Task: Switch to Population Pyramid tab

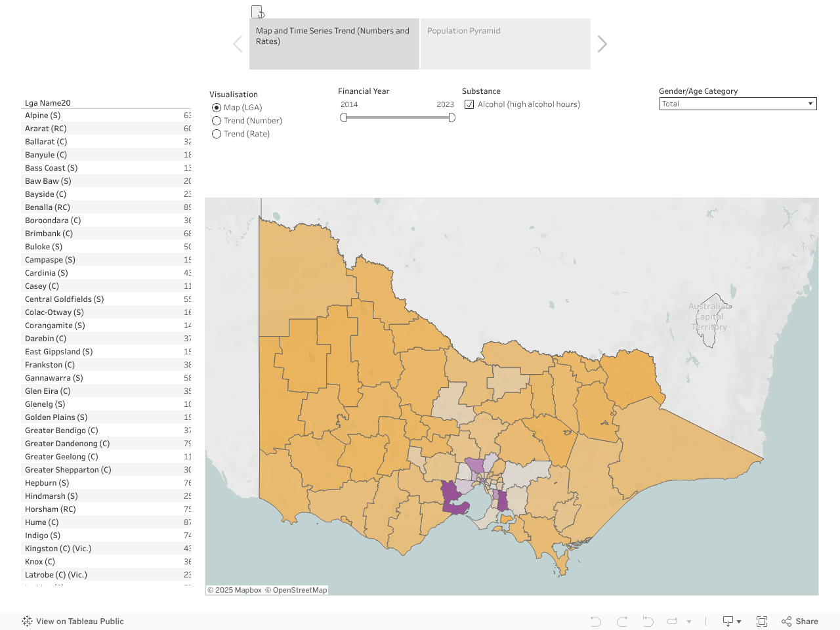Action: pyautogui.click(x=505, y=44)
